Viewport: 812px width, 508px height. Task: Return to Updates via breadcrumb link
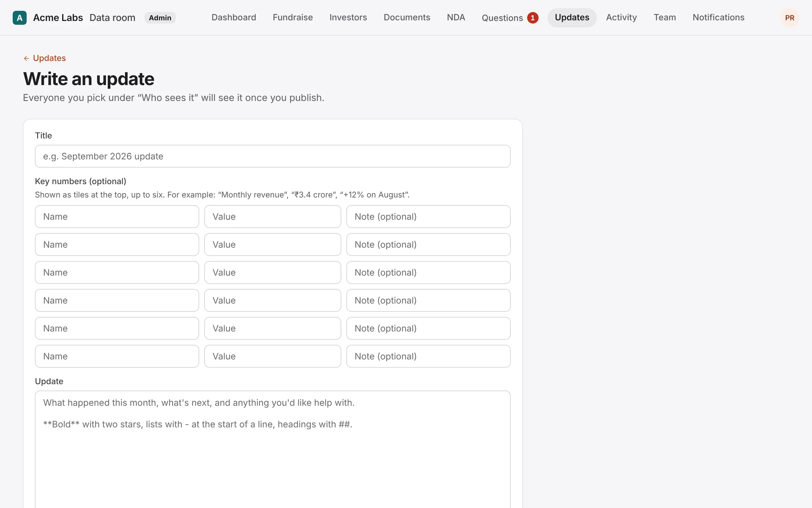[49, 58]
